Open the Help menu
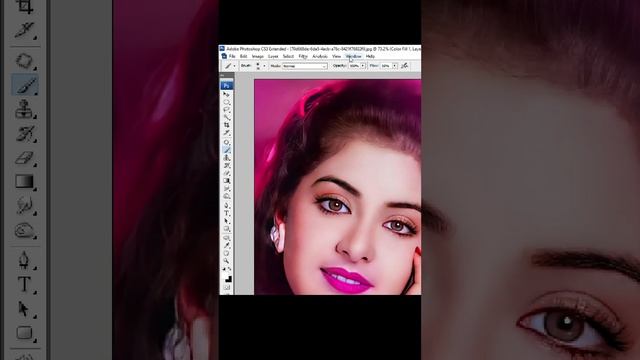The image size is (640, 360). [370, 56]
